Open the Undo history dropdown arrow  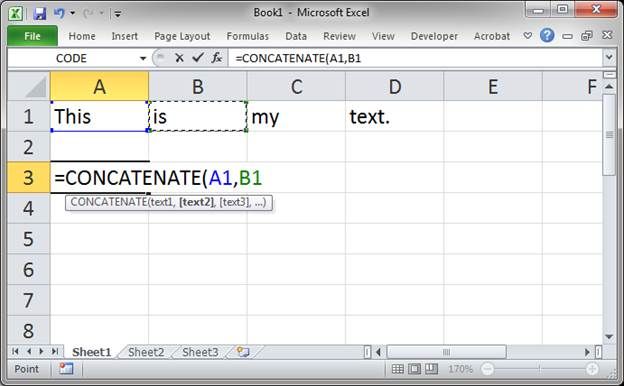click(x=72, y=14)
